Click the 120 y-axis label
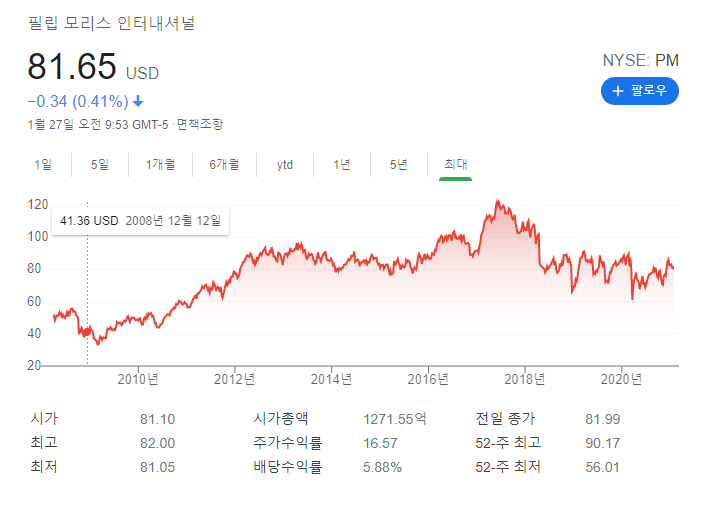This screenshot has height=515, width=720. [x=38, y=204]
